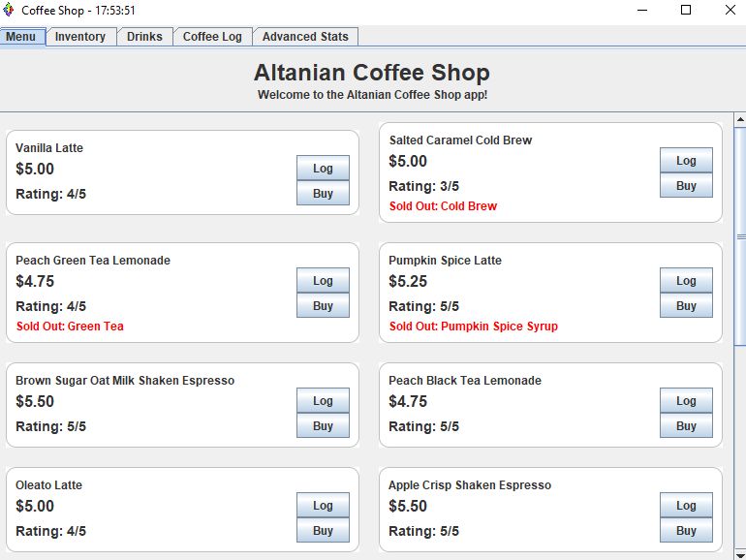746x560 pixels.
Task: Click the Apple Crisp Shaken Espresso name
Action: (470, 484)
